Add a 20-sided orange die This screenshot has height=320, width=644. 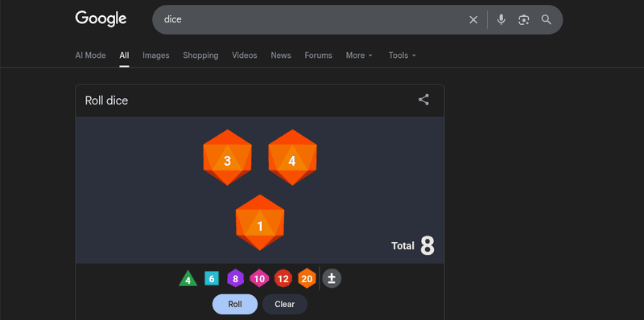[307, 278]
